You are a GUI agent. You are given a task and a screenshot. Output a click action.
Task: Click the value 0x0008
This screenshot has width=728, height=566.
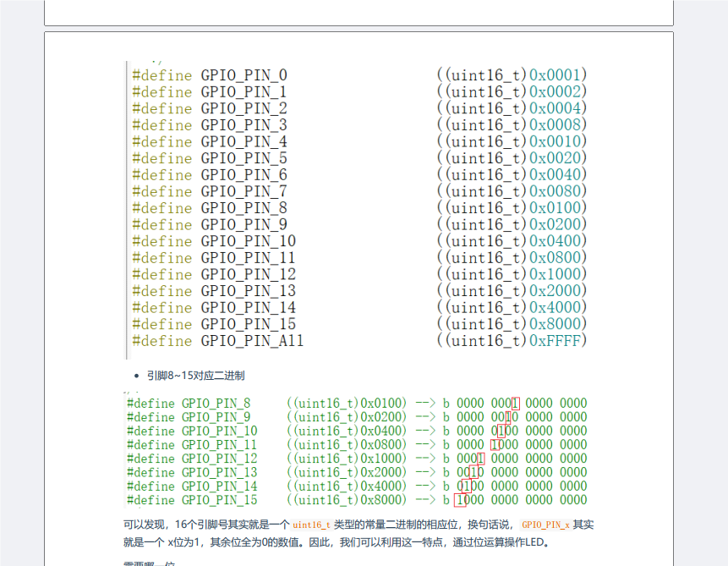(555, 125)
